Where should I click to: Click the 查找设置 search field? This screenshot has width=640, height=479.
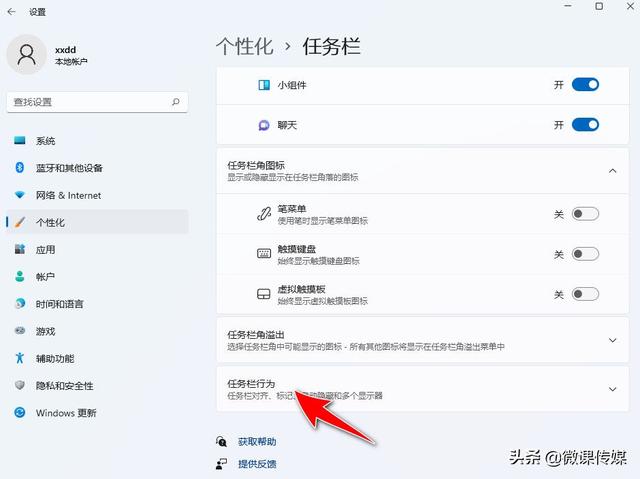point(88,102)
